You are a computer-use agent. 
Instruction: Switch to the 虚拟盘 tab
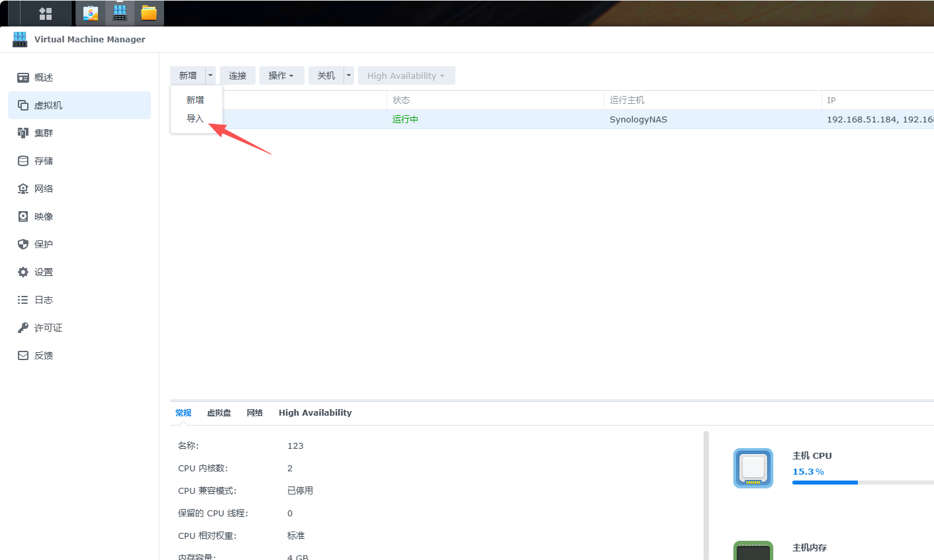click(219, 412)
